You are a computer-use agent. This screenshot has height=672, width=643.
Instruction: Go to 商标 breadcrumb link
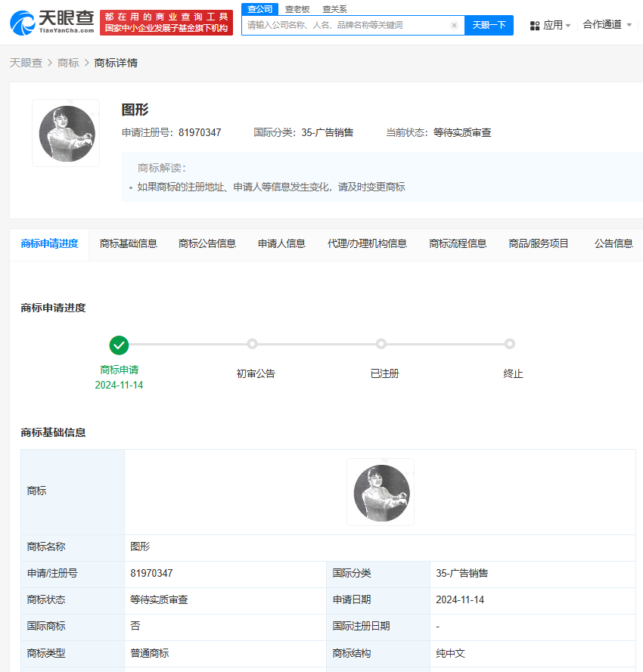tap(68, 63)
